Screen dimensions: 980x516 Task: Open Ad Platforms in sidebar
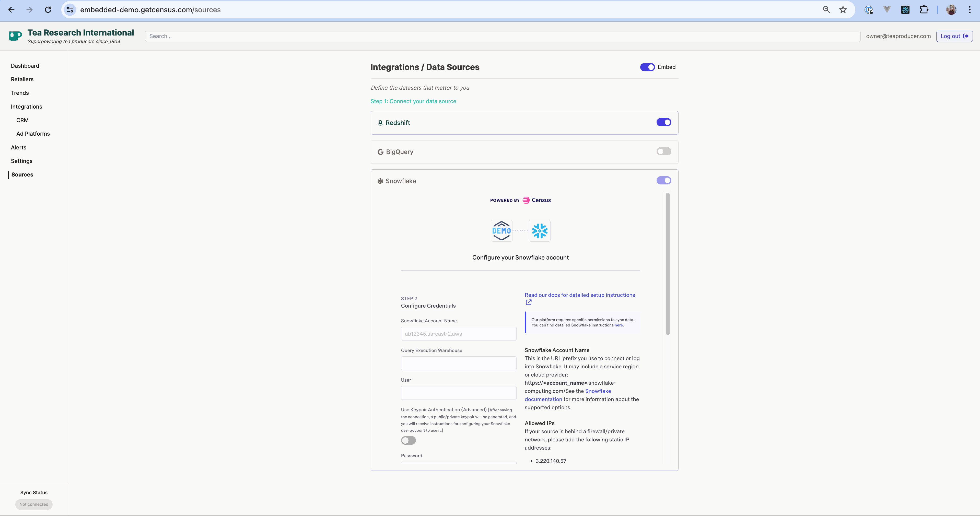point(33,134)
